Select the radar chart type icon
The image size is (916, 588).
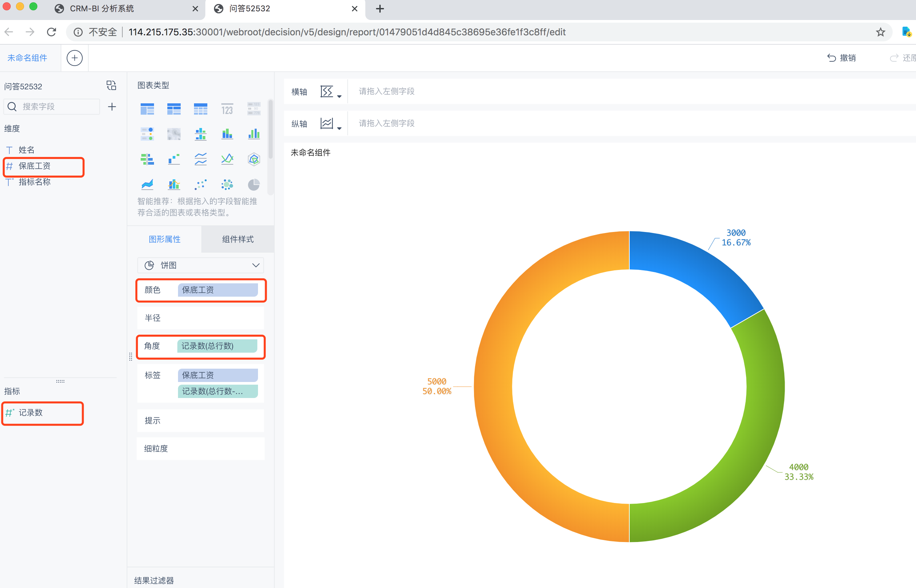point(254,159)
